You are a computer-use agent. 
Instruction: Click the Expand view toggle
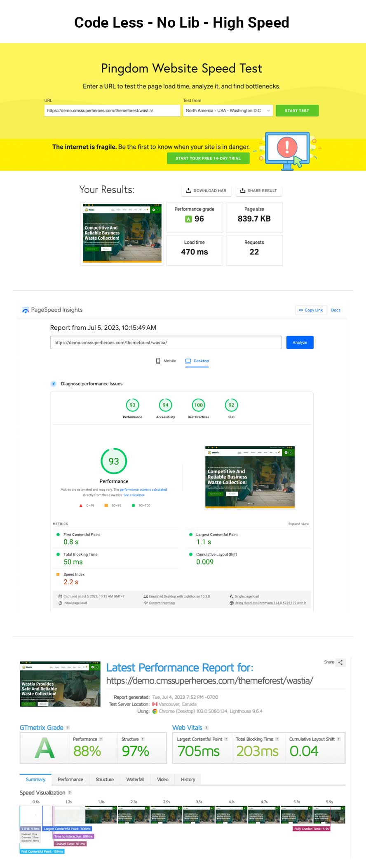(298, 524)
